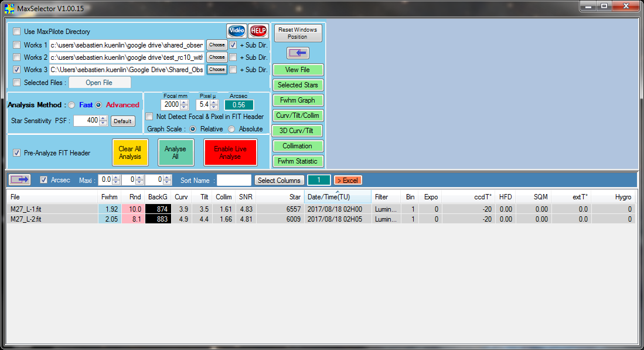This screenshot has width=644, height=350.
Task: Open the Collimation view
Action: pos(298,146)
